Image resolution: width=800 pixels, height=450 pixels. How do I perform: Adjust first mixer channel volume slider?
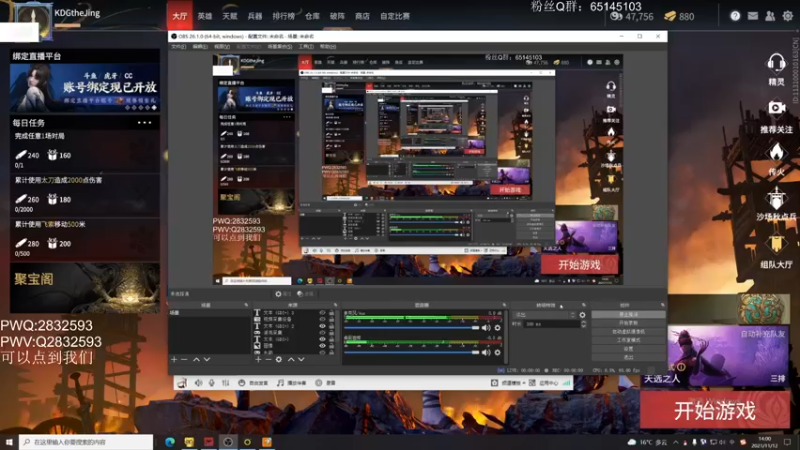(x=412, y=328)
